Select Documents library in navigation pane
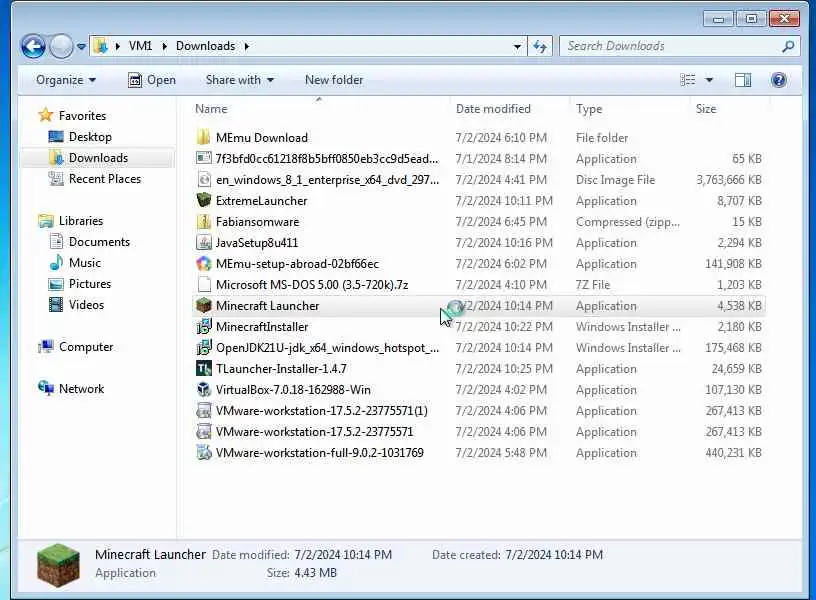 coord(89,242)
